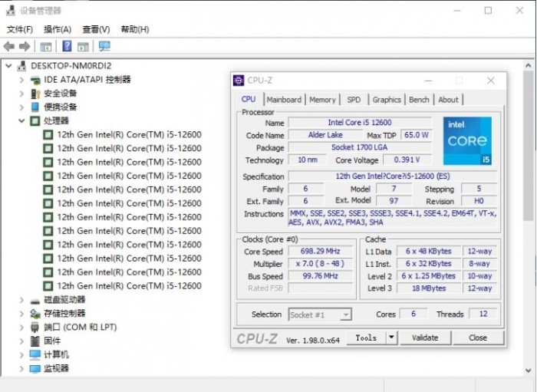Expand the IDE ATA/ATAPI 控制器 node
This screenshot has height=392, width=537.
pos(21,80)
